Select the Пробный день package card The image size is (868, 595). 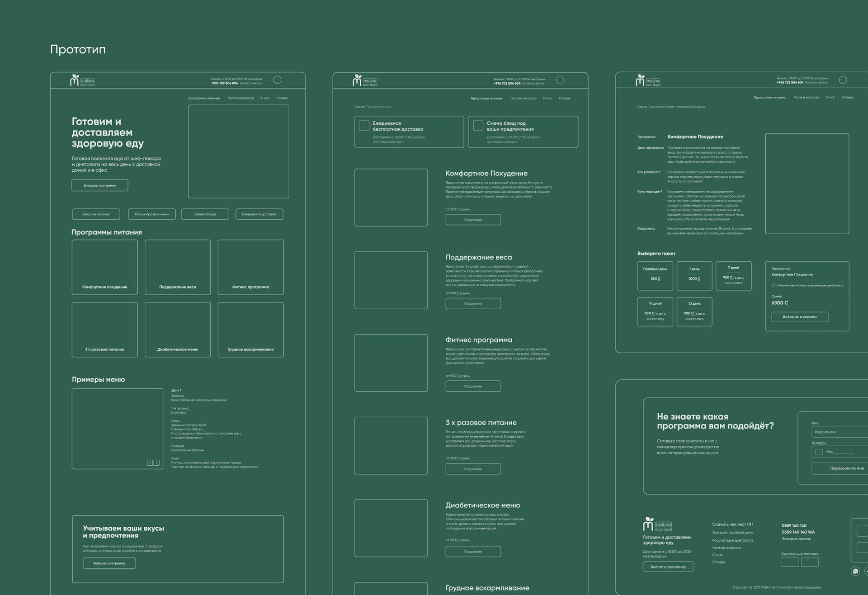[655, 275]
